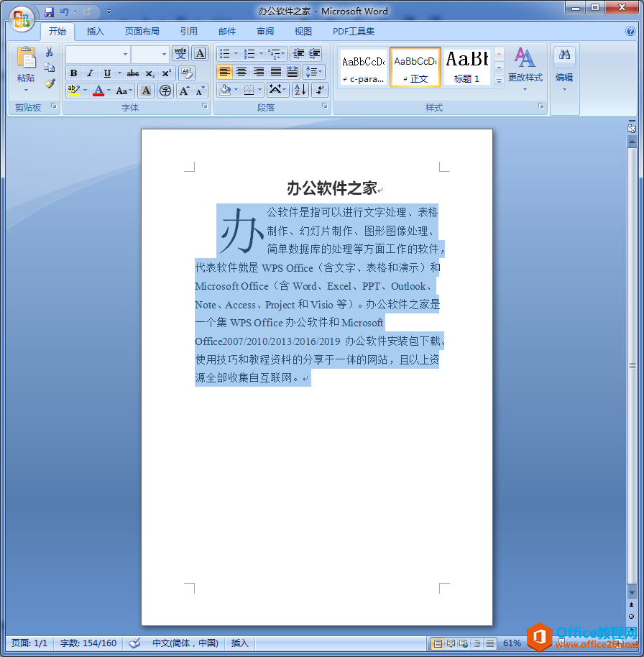The height and width of the screenshot is (657, 644).
Task: Apply the c-para style
Action: click(363, 67)
